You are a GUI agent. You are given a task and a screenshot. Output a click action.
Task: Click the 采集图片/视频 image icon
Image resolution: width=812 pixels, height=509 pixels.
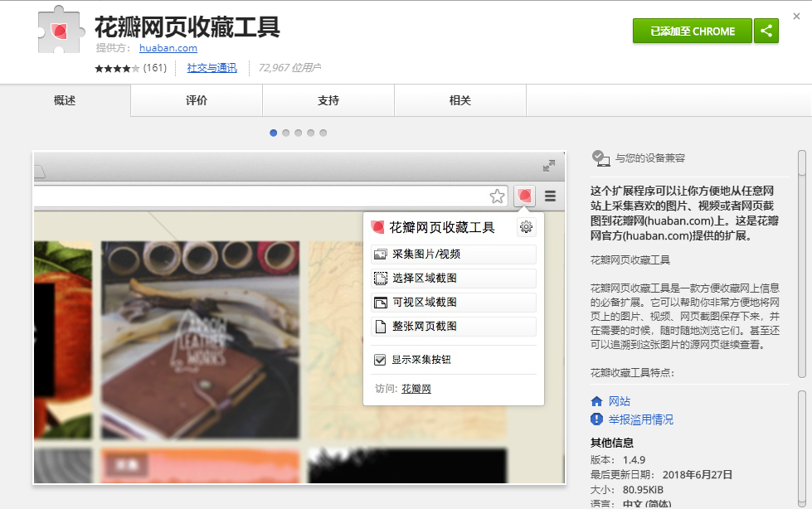tap(381, 254)
